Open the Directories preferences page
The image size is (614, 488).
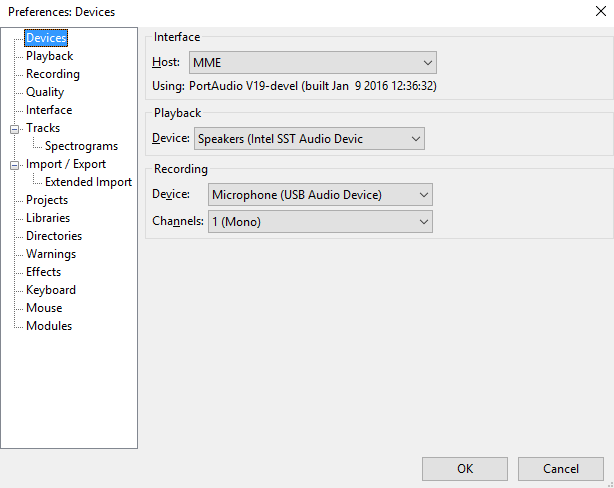point(54,236)
